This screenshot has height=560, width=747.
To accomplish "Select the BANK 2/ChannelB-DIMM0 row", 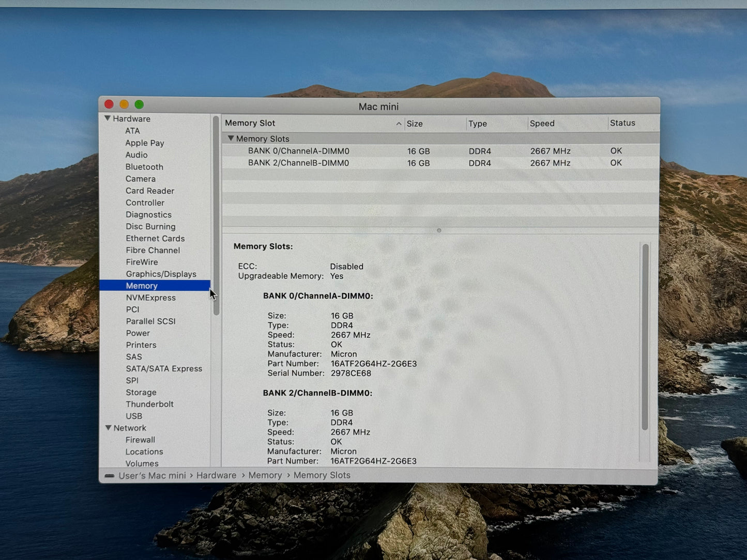I will point(299,163).
